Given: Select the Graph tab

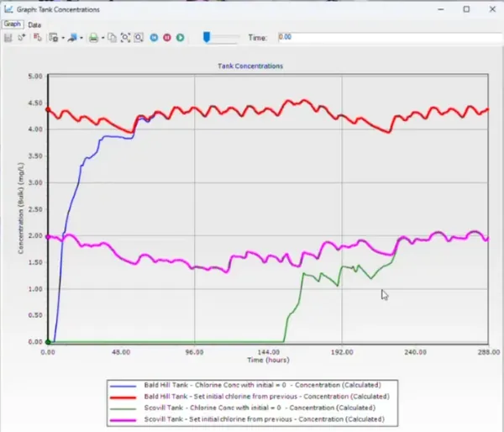Looking at the screenshot, I should [13, 24].
